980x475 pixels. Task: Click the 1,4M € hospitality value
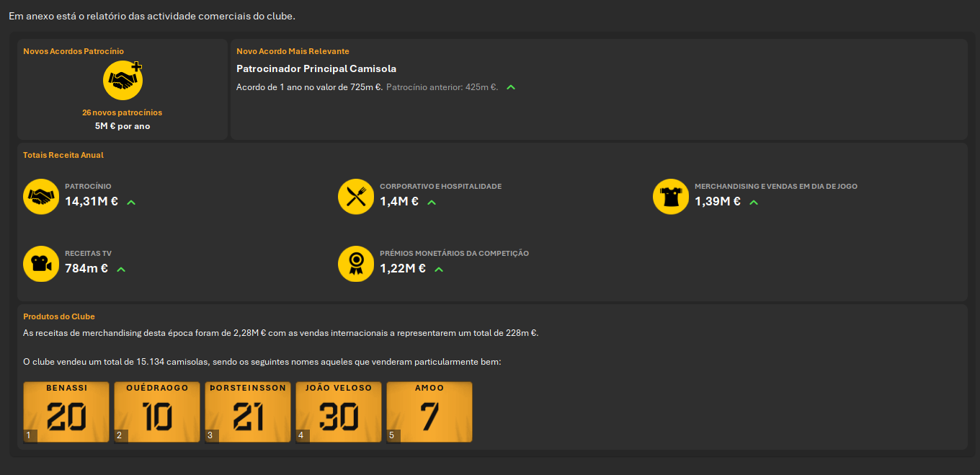tap(399, 202)
